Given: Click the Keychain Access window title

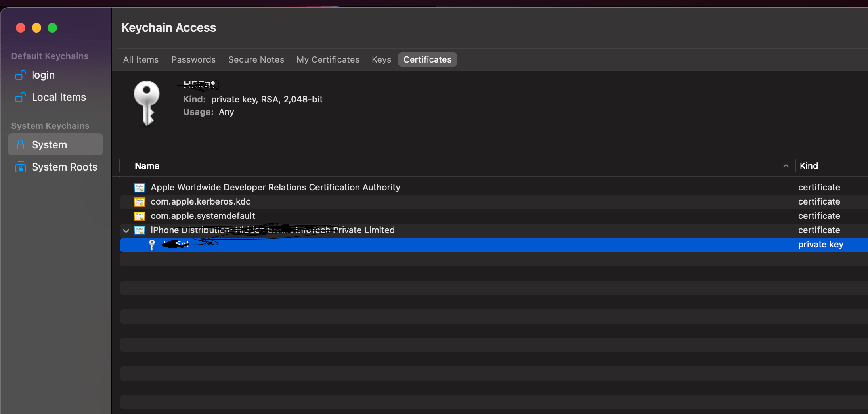Looking at the screenshot, I should coord(169,27).
